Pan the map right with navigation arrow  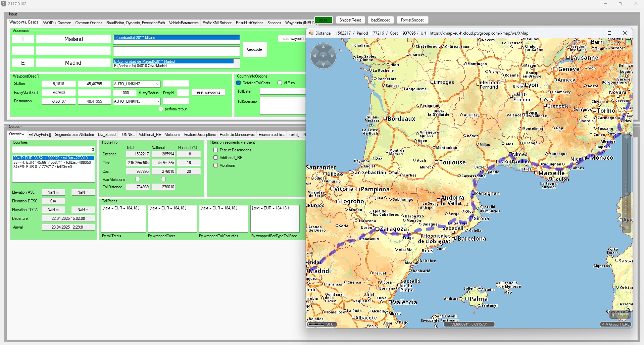(x=332, y=56)
